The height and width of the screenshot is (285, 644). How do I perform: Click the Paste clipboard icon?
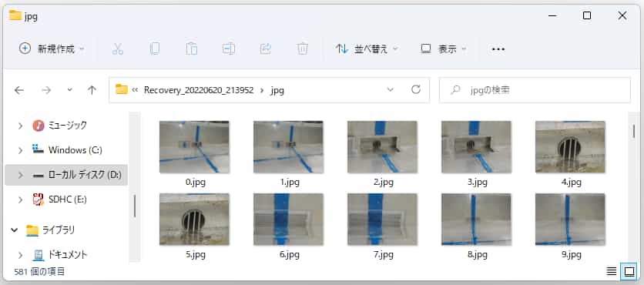pos(191,49)
